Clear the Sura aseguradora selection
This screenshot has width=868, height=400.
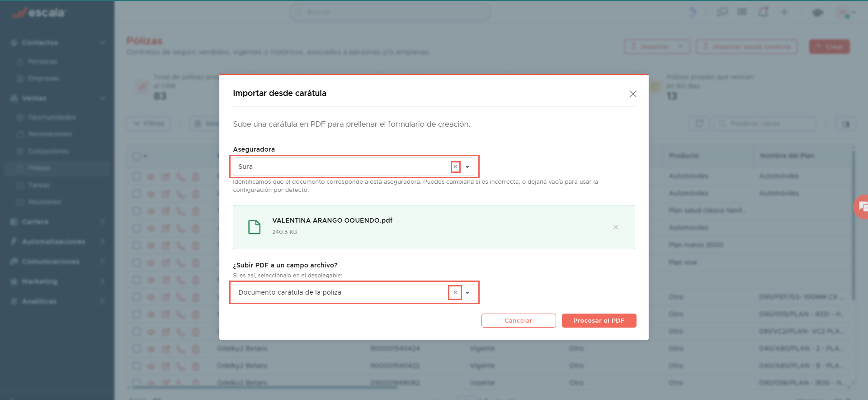[455, 167]
